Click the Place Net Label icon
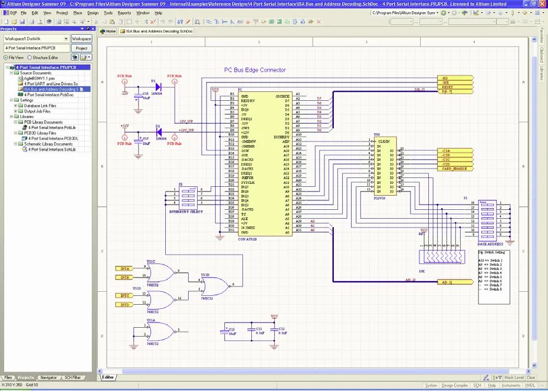The height and width of the screenshot is (392, 548). click(240, 22)
